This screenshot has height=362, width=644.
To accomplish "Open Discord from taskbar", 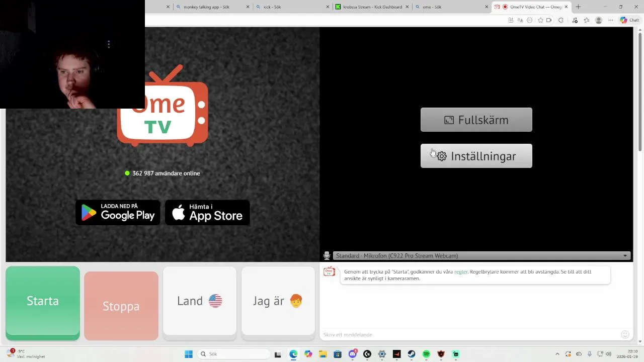I will tap(353, 354).
